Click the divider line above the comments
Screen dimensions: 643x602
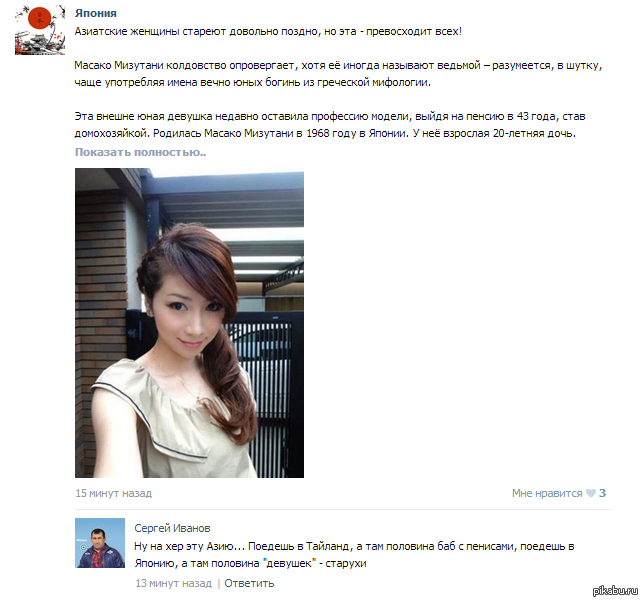343,510
